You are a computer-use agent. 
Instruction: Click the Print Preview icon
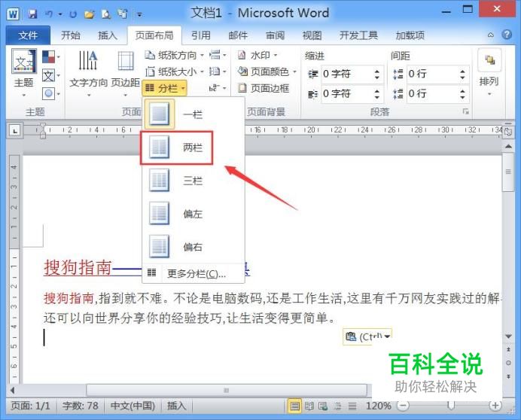pyautogui.click(x=105, y=14)
